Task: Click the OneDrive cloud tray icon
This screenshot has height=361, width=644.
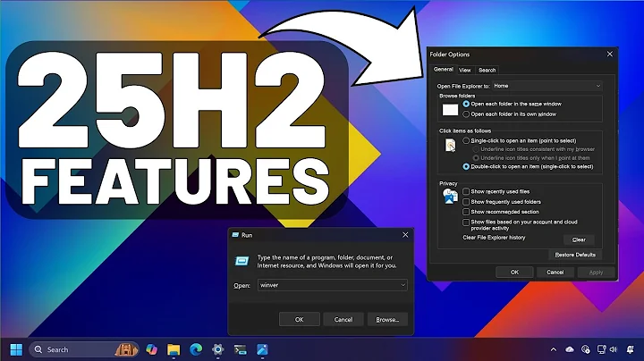Action: [x=570, y=349]
